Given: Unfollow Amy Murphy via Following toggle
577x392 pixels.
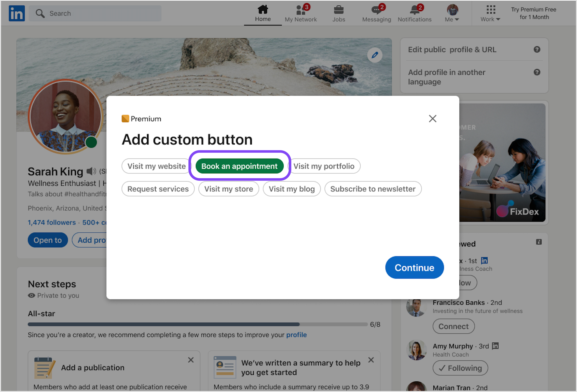Looking at the screenshot, I should click(460, 368).
